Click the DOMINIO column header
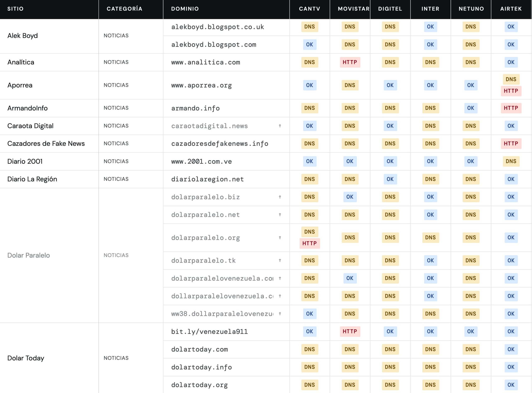The height and width of the screenshot is (393, 532). tap(185, 9)
